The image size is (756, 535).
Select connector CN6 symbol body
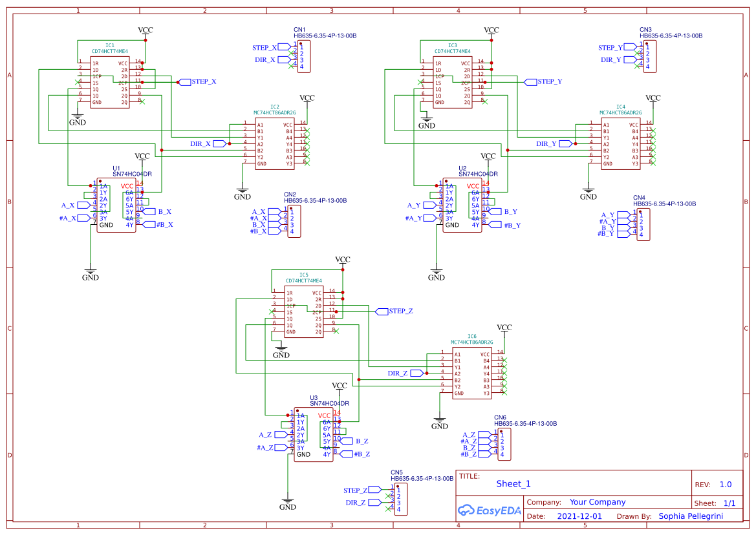point(504,445)
